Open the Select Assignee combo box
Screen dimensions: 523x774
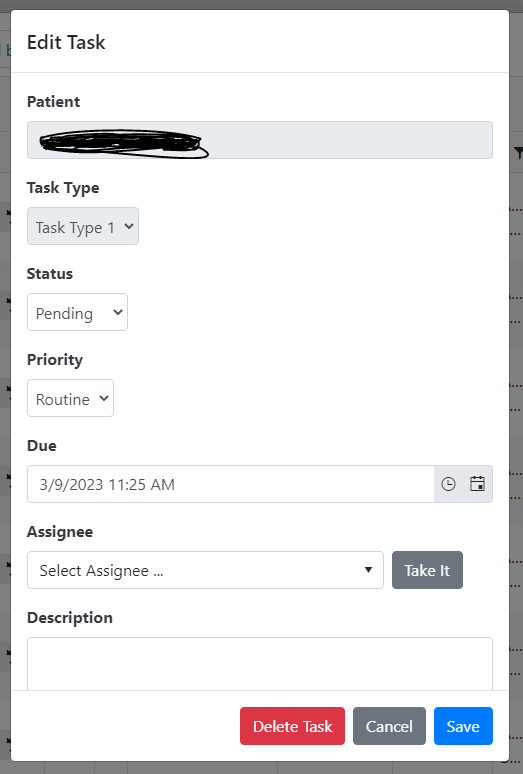point(205,570)
